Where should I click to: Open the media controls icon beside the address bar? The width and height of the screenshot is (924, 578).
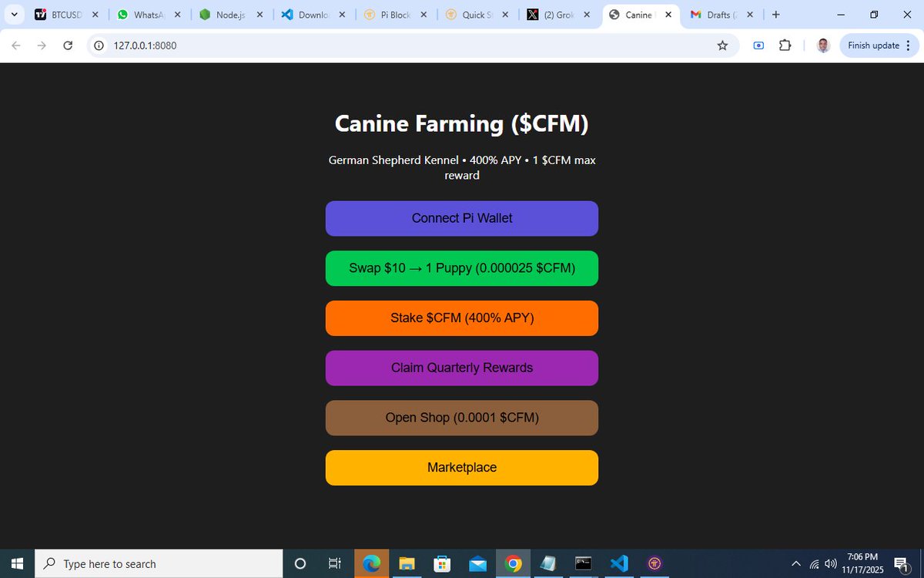pyautogui.click(x=758, y=45)
